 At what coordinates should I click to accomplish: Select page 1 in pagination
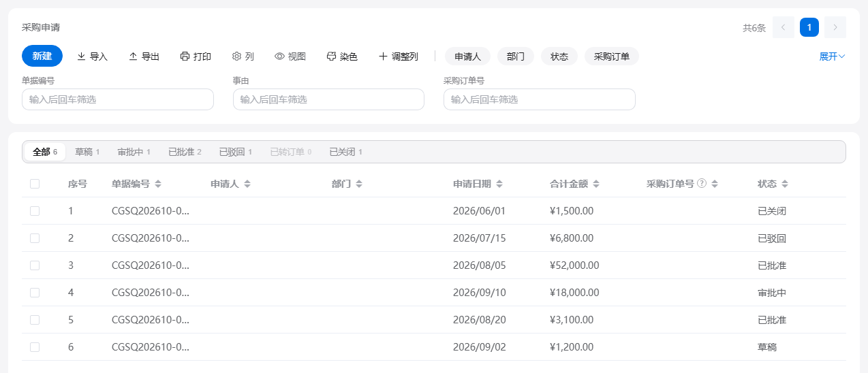pyautogui.click(x=809, y=27)
